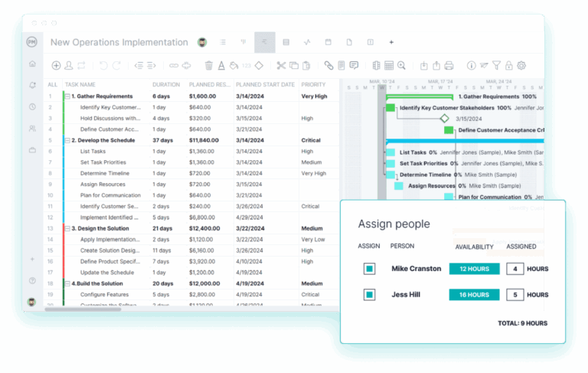Open notifications bell in sidebar
The height and width of the screenshot is (373, 588).
pyautogui.click(x=32, y=85)
